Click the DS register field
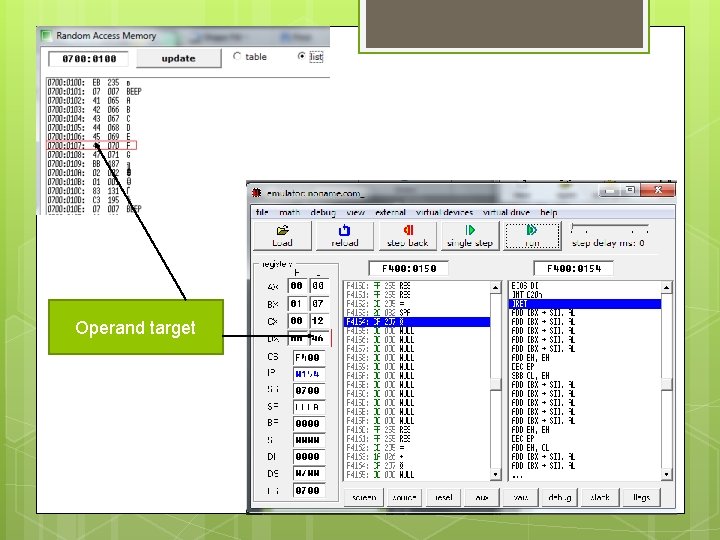720x540 pixels. tap(309, 473)
